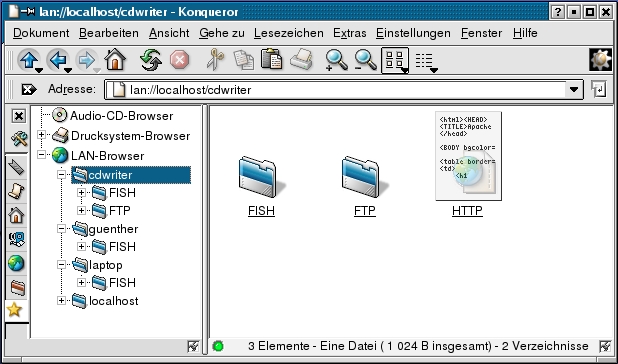The image size is (618, 364).
Task: Click the window help question mark button
Action: tap(557, 12)
